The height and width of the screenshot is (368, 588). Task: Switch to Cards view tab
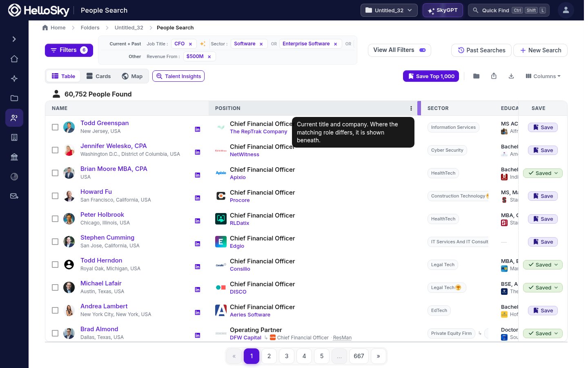(98, 76)
